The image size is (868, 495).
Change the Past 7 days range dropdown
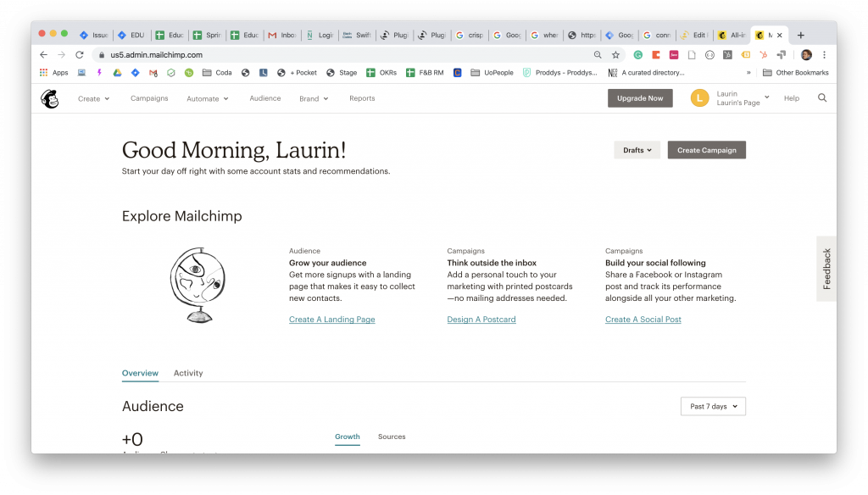tap(713, 406)
